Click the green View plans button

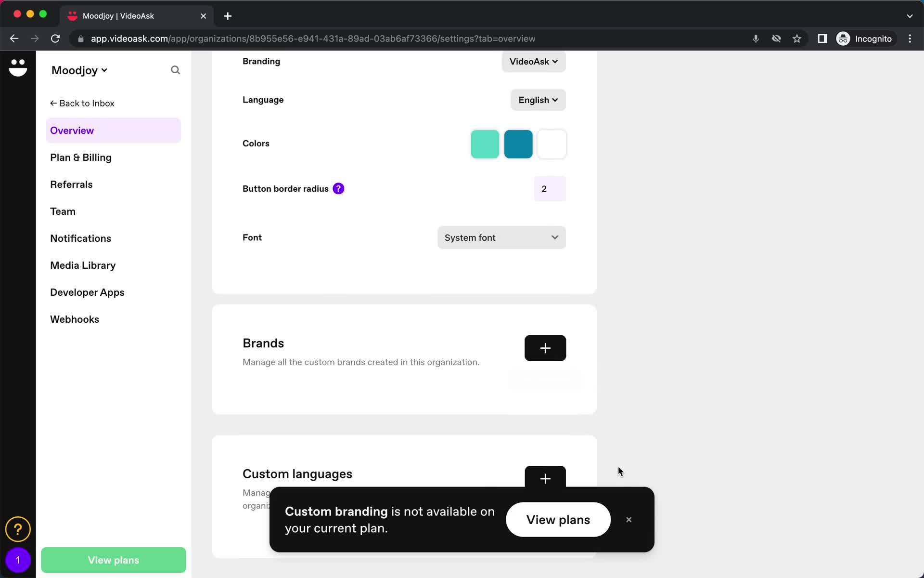pyautogui.click(x=113, y=560)
